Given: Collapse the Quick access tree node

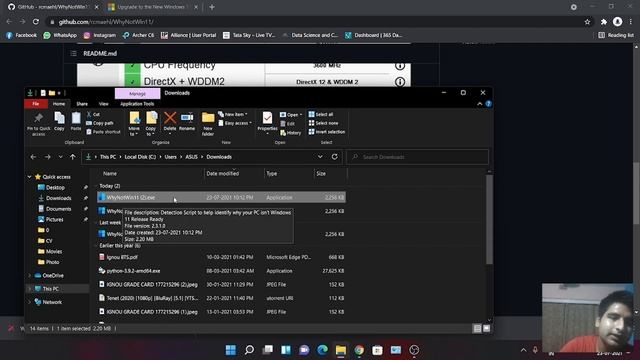Looking at the screenshot, I should 29,177.
